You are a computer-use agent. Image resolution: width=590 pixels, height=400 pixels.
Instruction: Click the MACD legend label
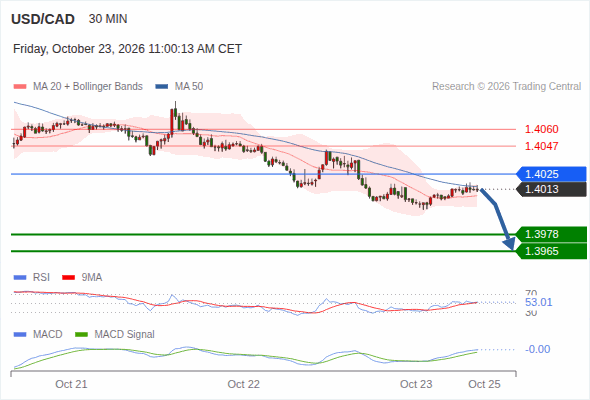[x=47, y=334]
